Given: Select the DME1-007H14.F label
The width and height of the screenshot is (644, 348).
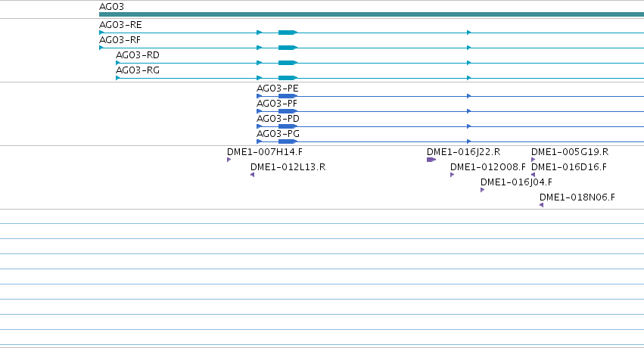Looking at the screenshot, I should coord(265,152).
